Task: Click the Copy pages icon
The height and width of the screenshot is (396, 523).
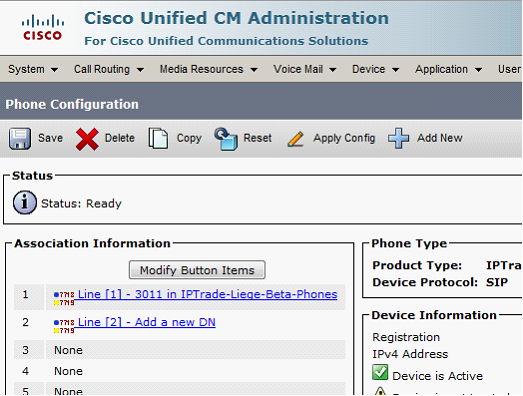Action: coord(158,138)
